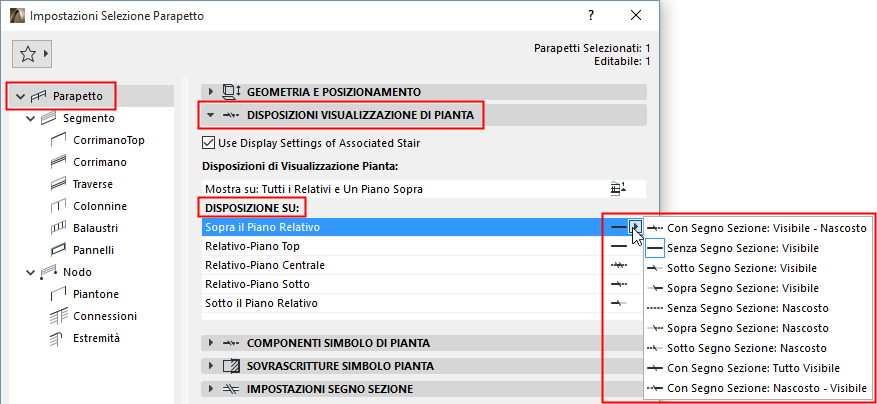Click the Balaustri balusters icon
The height and width of the screenshot is (404, 877).
tap(59, 228)
